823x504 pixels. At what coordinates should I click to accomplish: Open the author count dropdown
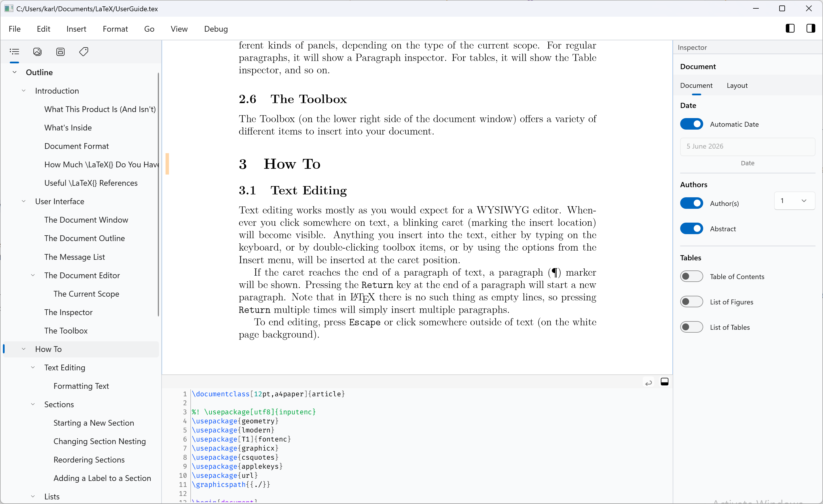[794, 201]
